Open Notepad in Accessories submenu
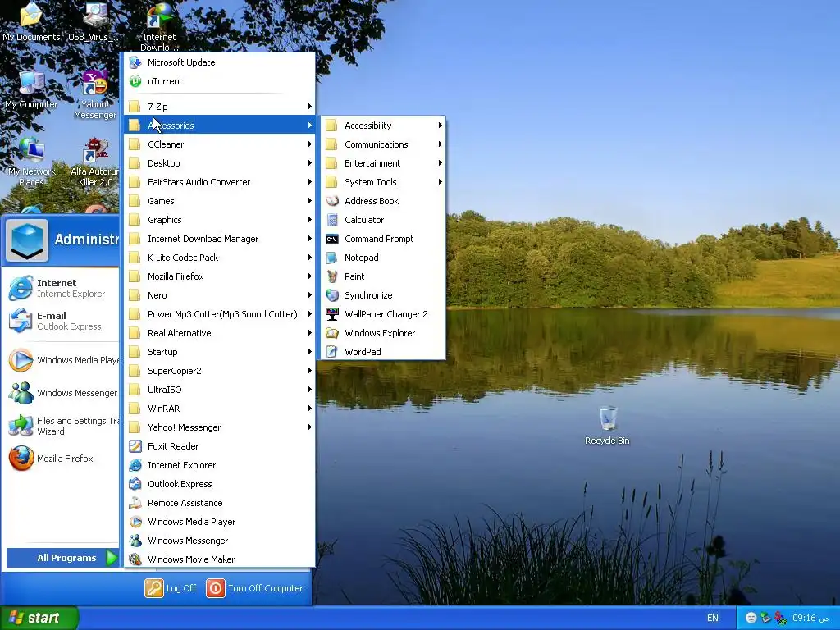The image size is (840, 630). (x=382, y=257)
